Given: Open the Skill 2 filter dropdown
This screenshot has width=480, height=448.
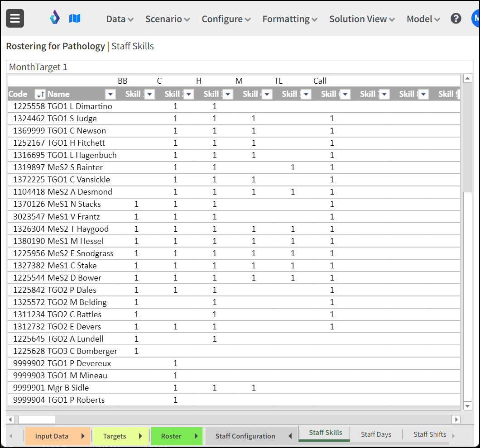Looking at the screenshot, I should 188,94.
